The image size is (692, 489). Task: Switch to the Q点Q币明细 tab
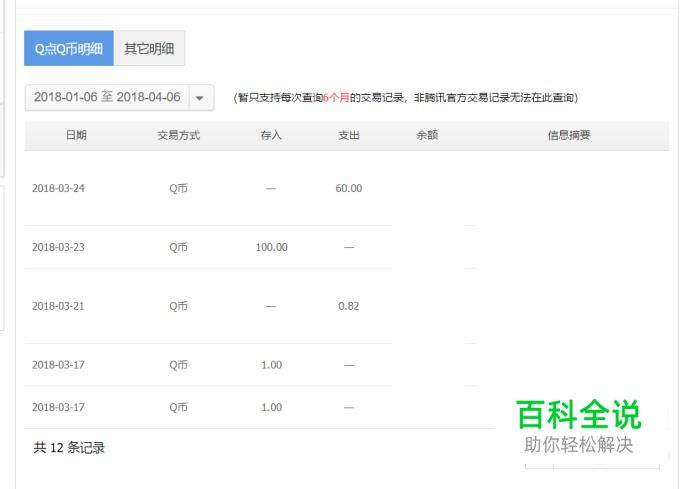click(69, 48)
